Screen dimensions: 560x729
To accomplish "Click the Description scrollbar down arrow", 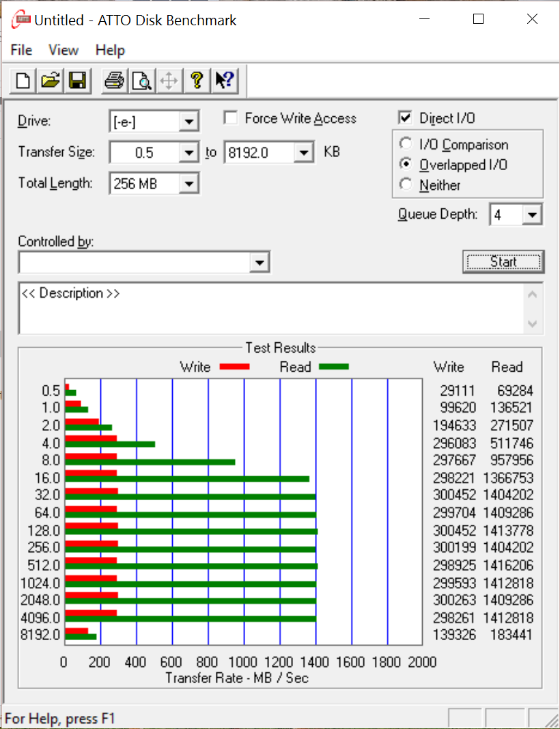I will [533, 324].
